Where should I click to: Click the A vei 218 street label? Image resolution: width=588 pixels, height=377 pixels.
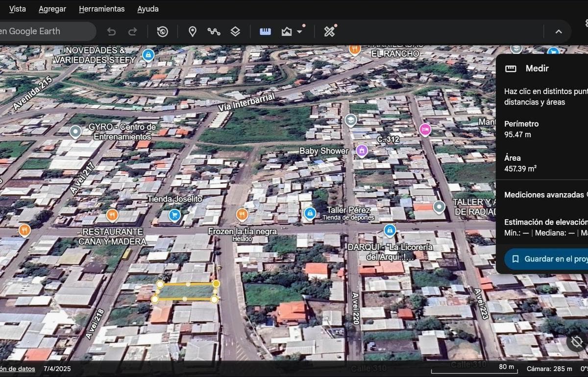click(x=95, y=324)
